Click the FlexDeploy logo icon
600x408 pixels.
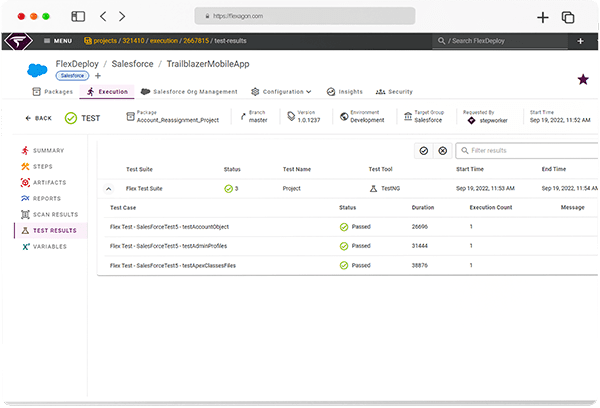tap(18, 41)
